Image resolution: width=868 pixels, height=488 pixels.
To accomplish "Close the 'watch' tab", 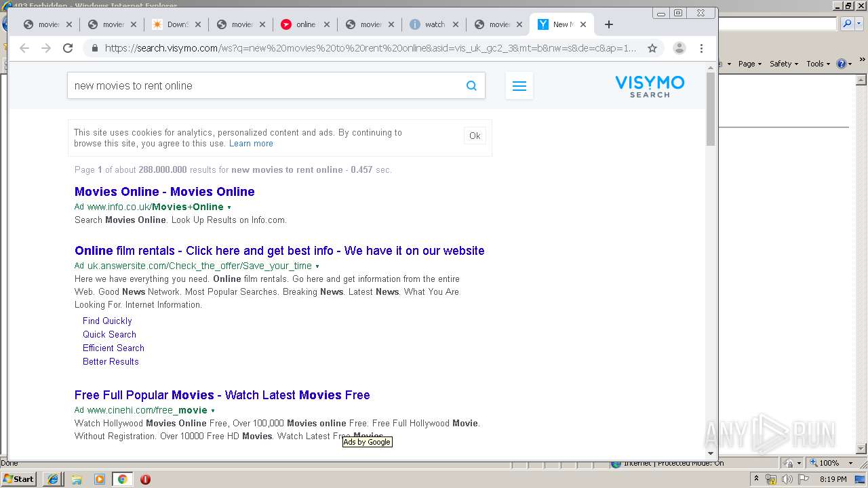I will [456, 24].
